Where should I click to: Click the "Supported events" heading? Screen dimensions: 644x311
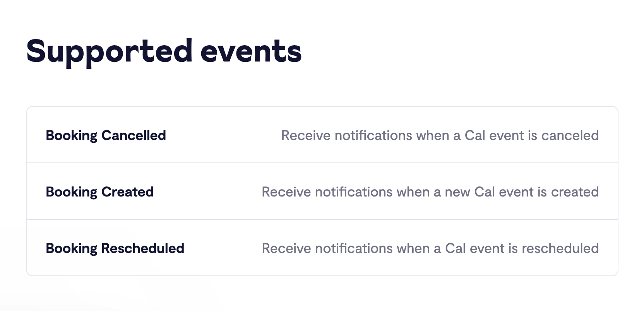point(164,51)
